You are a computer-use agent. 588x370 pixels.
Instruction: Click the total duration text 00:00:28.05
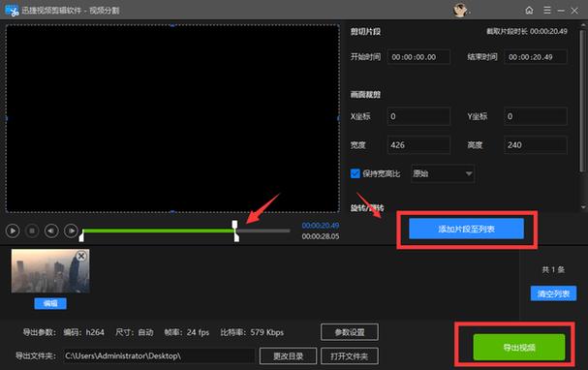(321, 236)
